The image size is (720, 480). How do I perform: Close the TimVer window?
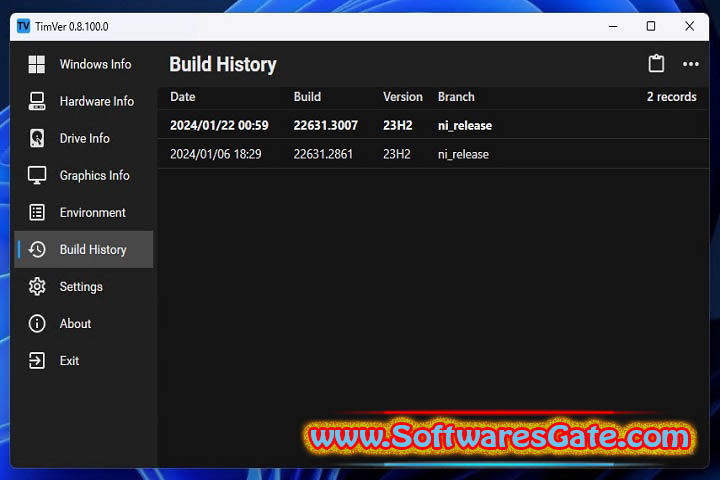tap(689, 26)
